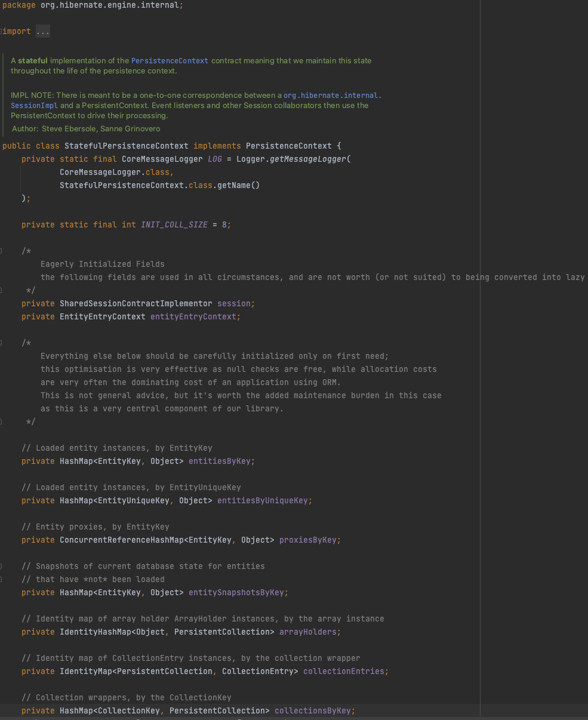Image resolution: width=588 pixels, height=720 pixels.
Task: Click the collectionEntries field name
Action: pyautogui.click(x=344, y=672)
